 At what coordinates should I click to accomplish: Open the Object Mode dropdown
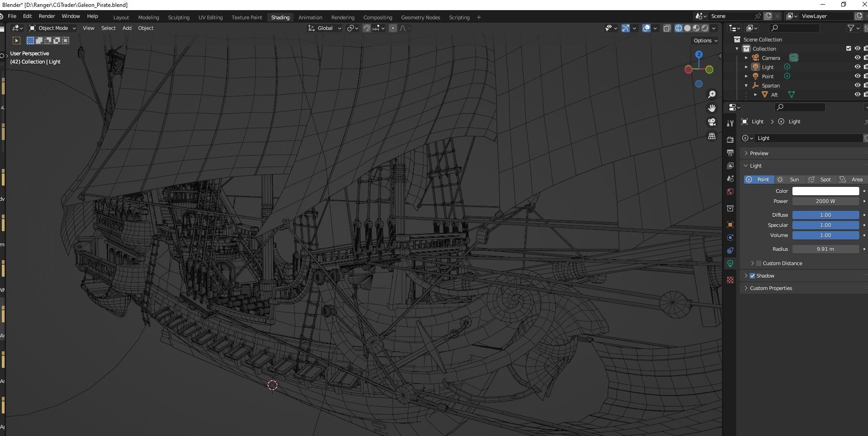[x=53, y=28]
